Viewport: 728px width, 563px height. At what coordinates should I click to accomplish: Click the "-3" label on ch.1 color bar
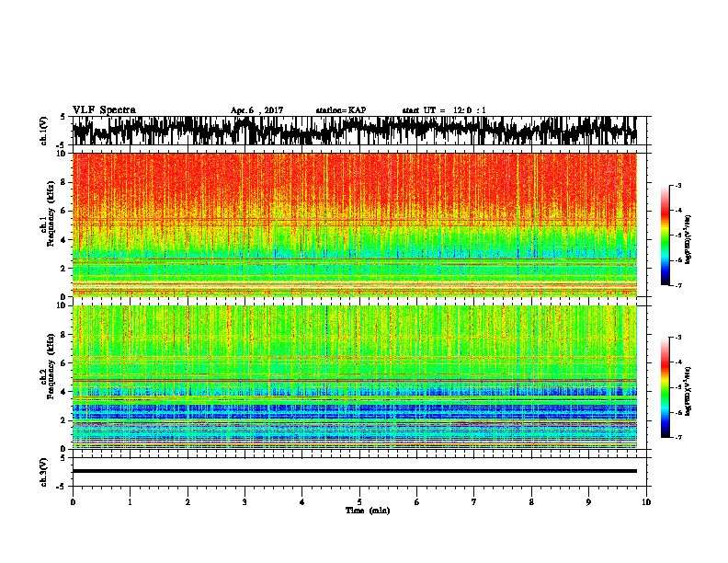[x=678, y=186]
